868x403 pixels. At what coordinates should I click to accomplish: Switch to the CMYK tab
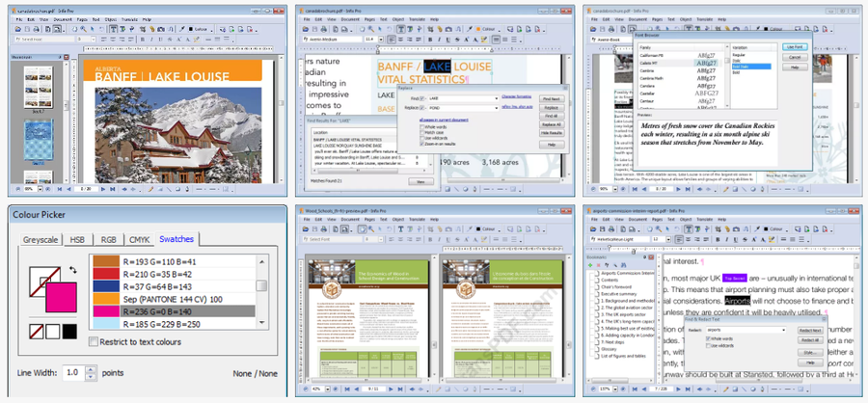[140, 238]
